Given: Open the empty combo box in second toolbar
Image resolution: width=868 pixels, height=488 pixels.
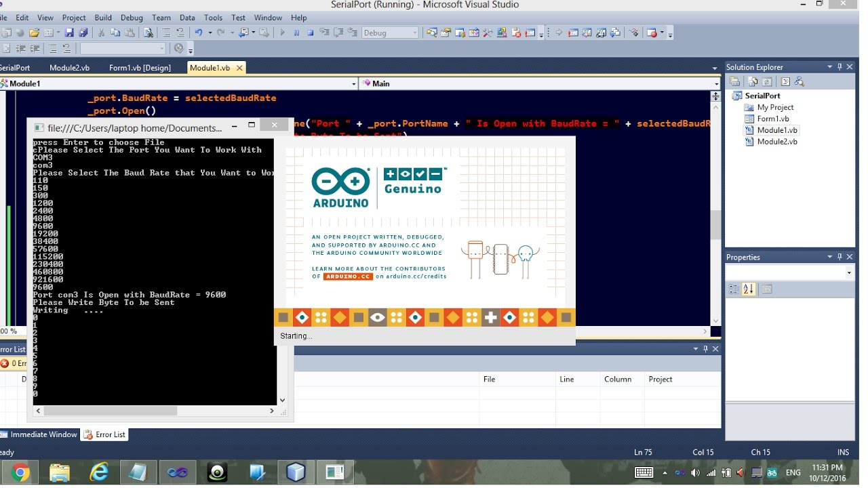Looking at the screenshot, I should pyautogui.click(x=123, y=48).
